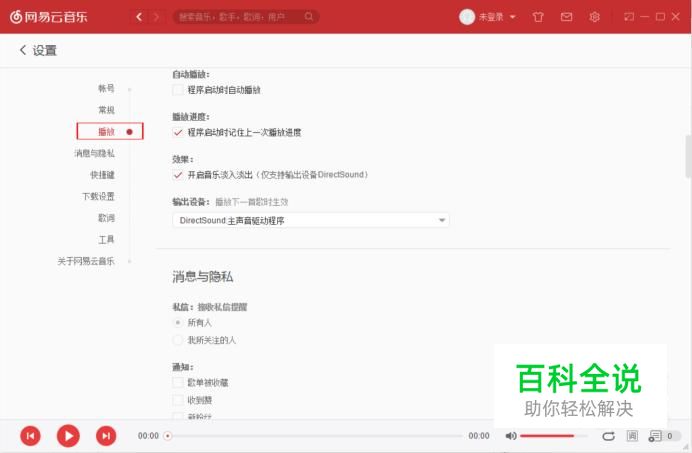Click the user avatar icon
The height and width of the screenshot is (453, 692).
467,17
